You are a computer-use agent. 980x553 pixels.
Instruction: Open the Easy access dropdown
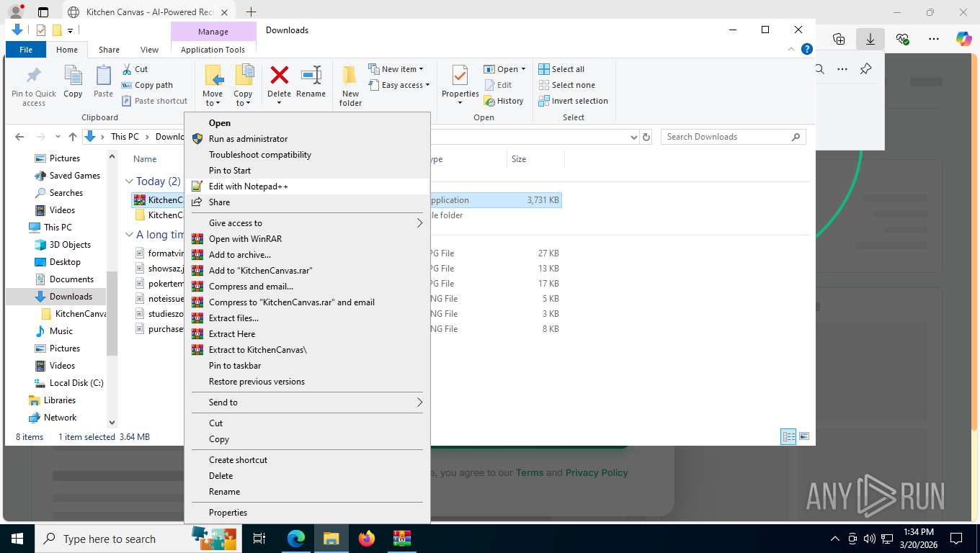click(398, 85)
